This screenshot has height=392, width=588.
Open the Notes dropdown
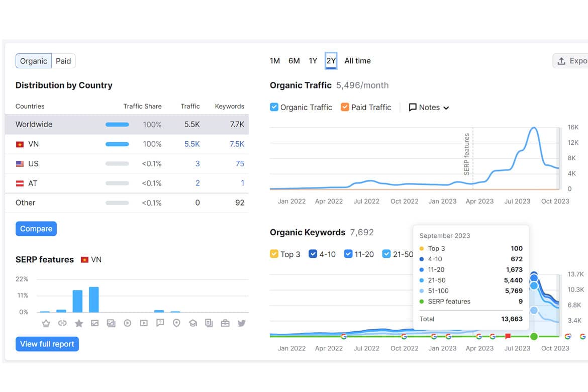(x=429, y=108)
